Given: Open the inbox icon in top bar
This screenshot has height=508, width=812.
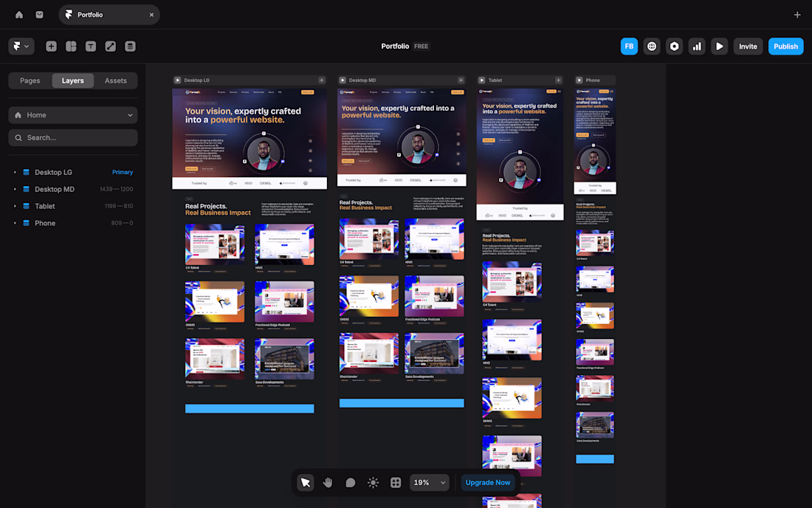Looking at the screenshot, I should coord(39,15).
